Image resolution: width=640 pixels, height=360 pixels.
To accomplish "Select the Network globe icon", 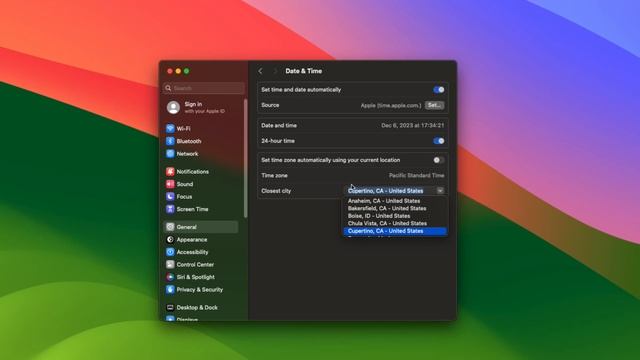I will 170,154.
